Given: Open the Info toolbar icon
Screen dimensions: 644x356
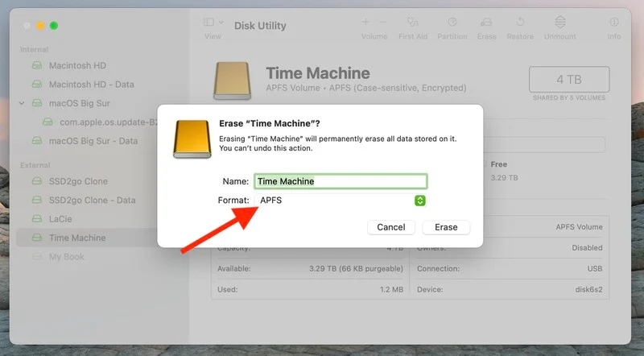Looking at the screenshot, I should 614,23.
